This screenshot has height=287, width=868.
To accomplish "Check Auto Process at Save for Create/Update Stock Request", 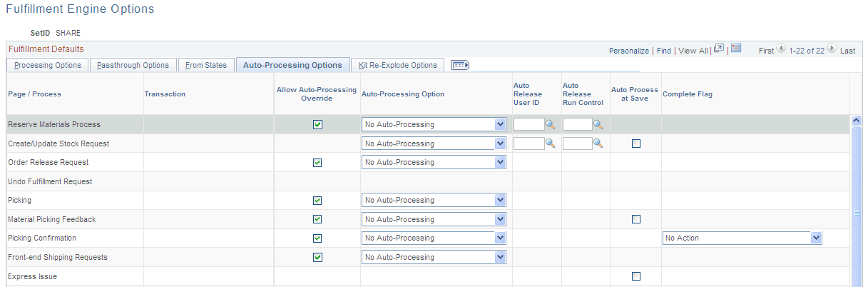I will 636,143.
